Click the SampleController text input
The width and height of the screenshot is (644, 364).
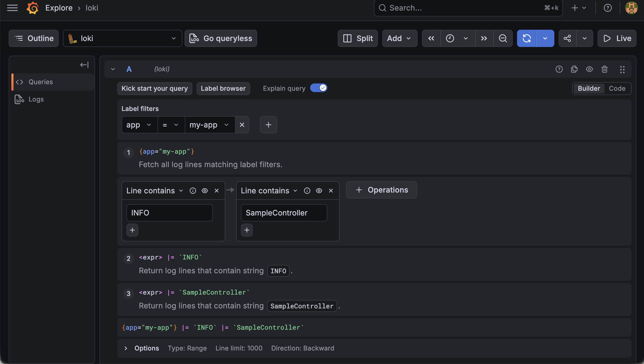point(284,213)
